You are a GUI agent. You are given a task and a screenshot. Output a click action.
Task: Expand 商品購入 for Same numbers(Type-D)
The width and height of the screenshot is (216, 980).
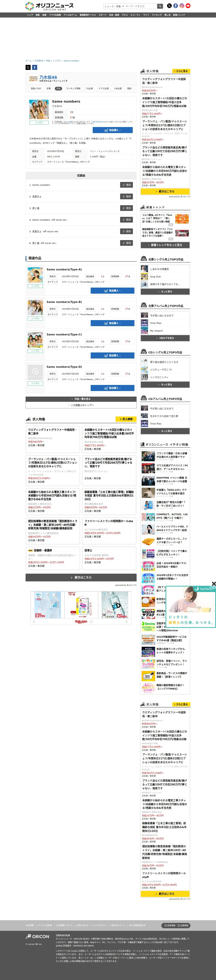pos(112,388)
